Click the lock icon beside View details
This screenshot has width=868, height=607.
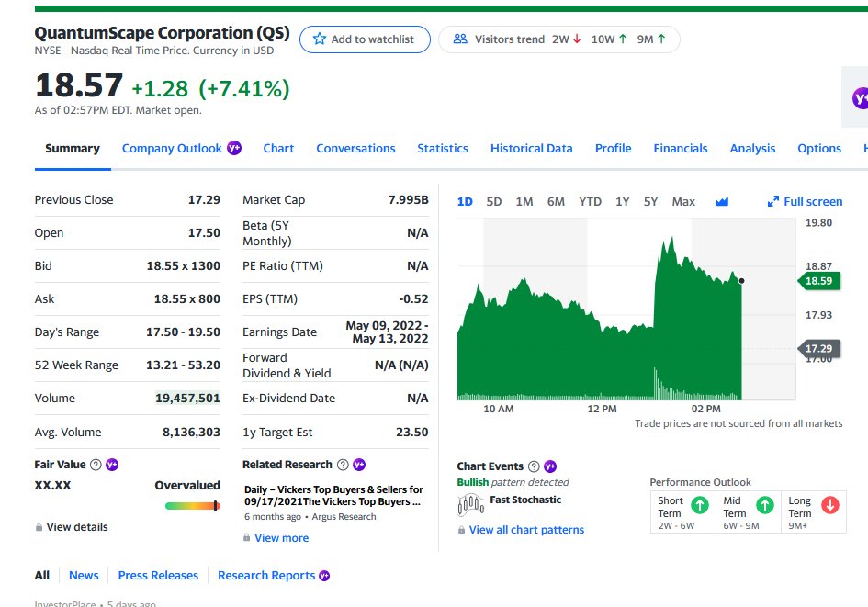[x=39, y=527]
